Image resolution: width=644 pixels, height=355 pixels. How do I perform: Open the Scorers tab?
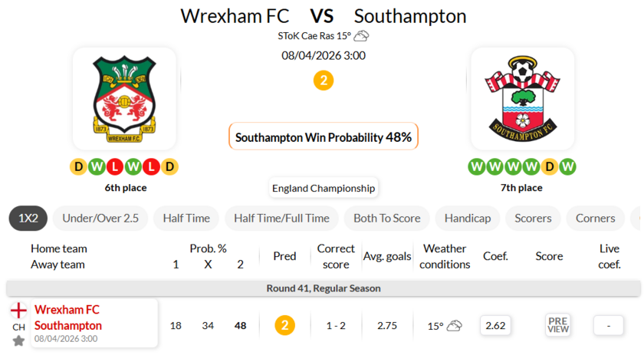[x=533, y=219]
